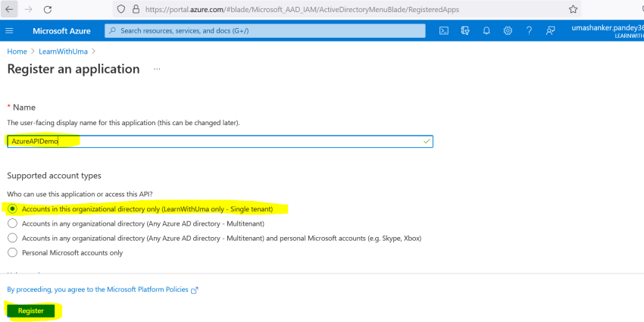Open portal settings gear
This screenshot has height=322, width=644.
[508, 31]
